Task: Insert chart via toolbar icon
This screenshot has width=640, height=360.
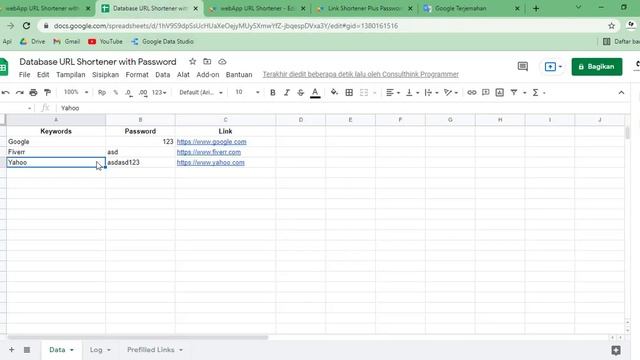Action: (x=500, y=93)
